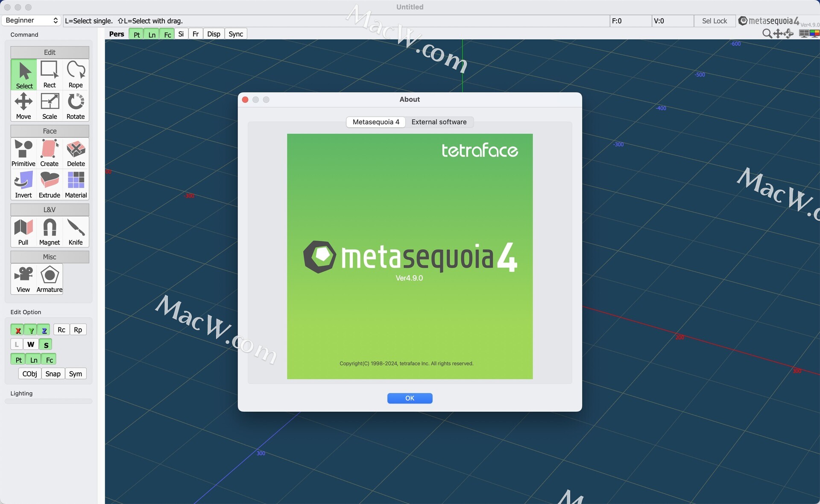The width and height of the screenshot is (820, 504).
Task: Click the Invert face tool
Action: coord(23,185)
